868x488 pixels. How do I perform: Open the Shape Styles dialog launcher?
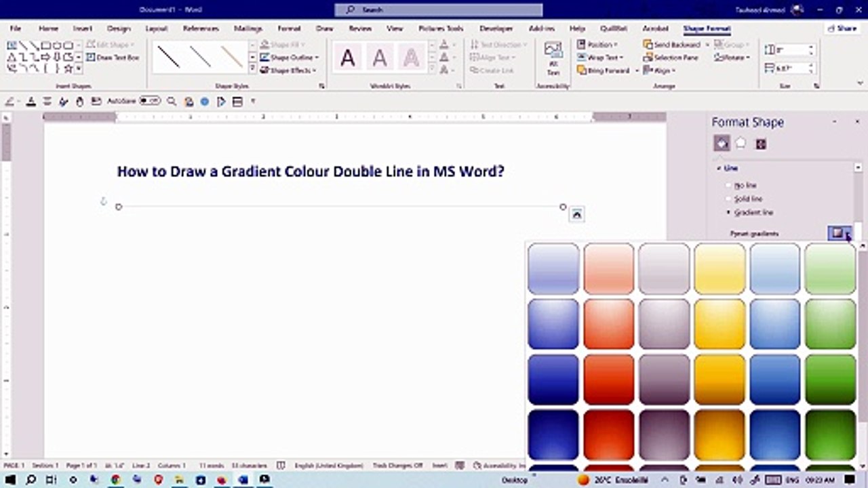coord(321,86)
